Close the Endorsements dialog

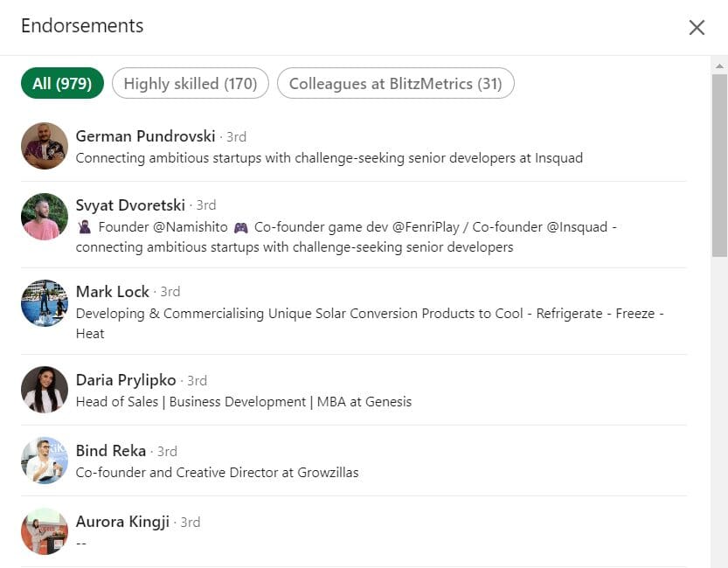697,27
